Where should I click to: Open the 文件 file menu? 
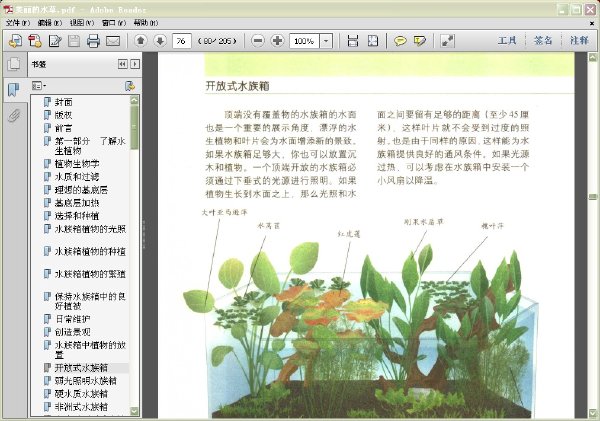tap(17, 23)
